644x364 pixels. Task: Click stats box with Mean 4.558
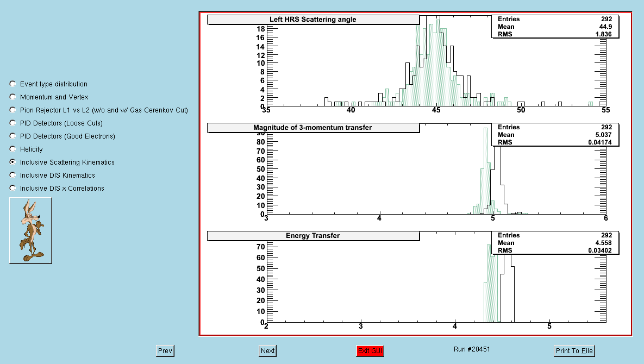click(555, 242)
